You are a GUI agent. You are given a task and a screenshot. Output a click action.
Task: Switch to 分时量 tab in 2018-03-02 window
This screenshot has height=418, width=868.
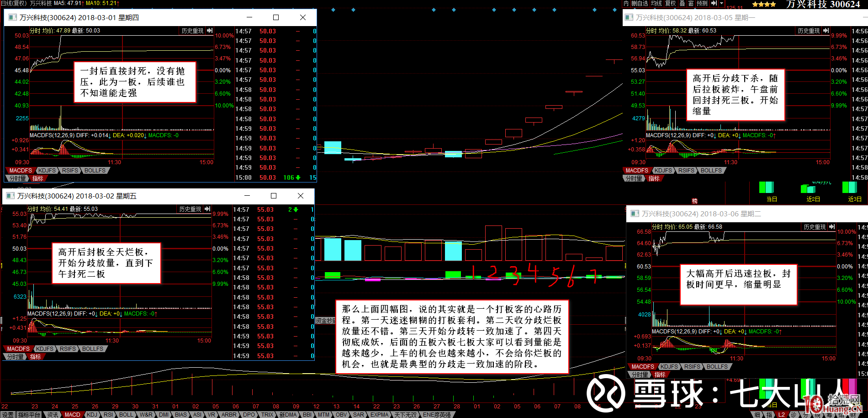tap(15, 357)
